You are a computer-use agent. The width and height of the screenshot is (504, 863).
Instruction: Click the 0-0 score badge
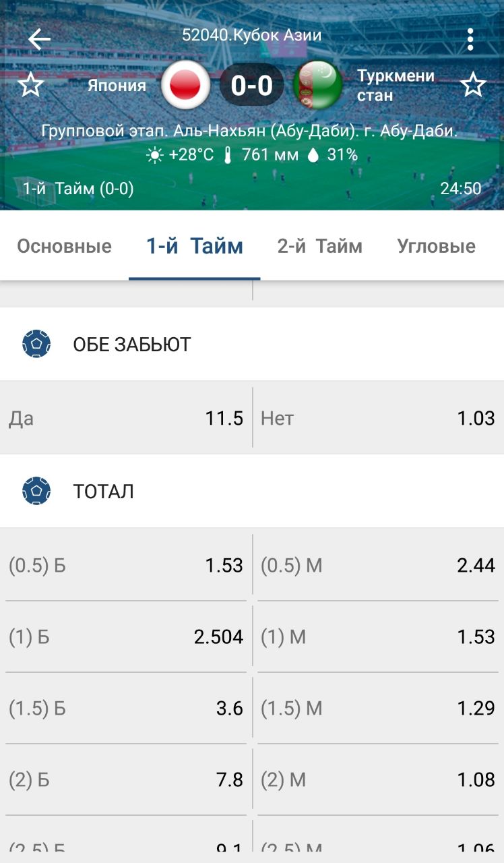click(x=251, y=86)
